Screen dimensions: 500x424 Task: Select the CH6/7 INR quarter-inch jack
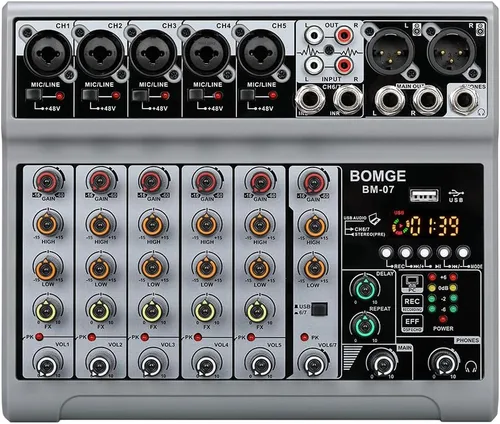point(348,99)
